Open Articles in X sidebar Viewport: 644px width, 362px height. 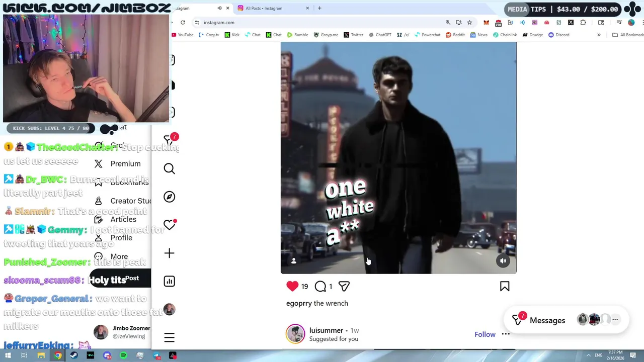[x=115, y=219]
